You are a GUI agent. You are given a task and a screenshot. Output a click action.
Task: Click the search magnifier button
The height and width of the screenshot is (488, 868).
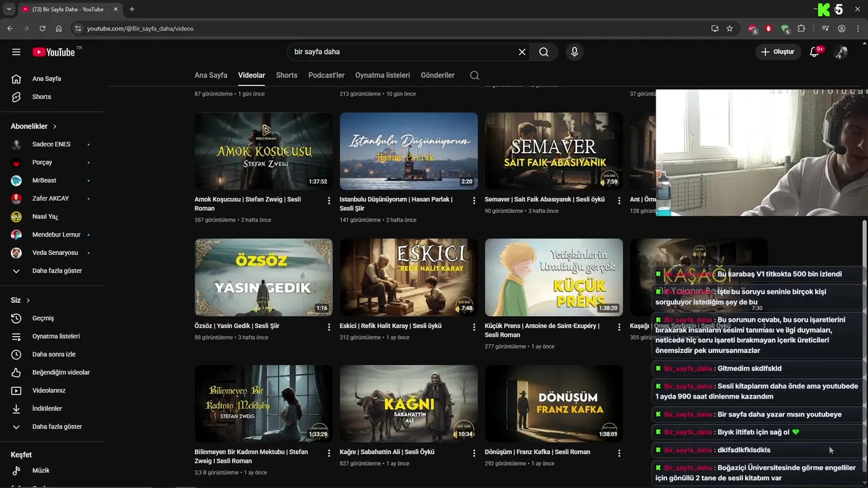point(544,52)
